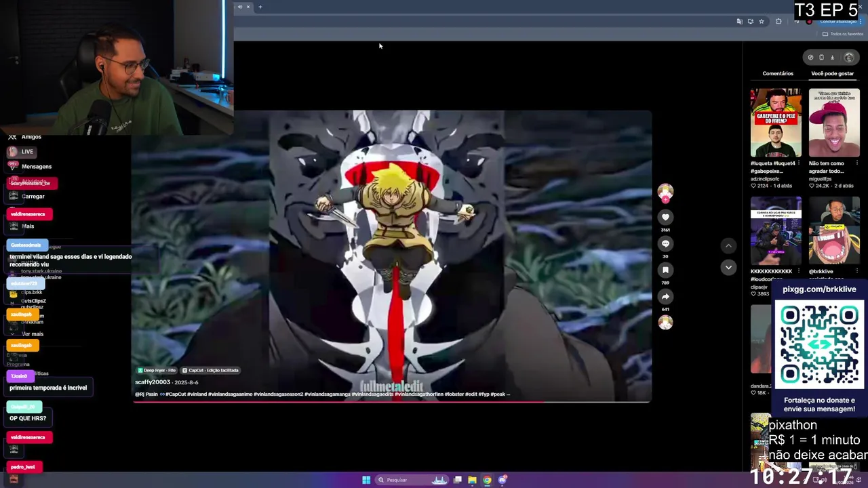Screen dimensions: 868x488
Task: Like the TikTok video with the heart icon
Action: 665,217
